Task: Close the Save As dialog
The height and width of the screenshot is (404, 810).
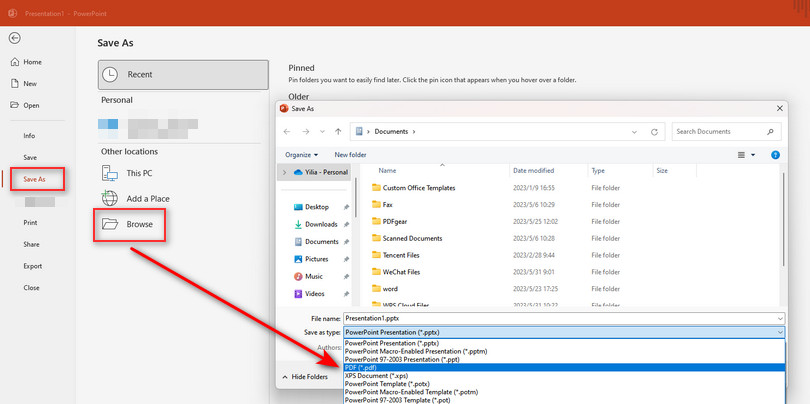Action: 780,108
